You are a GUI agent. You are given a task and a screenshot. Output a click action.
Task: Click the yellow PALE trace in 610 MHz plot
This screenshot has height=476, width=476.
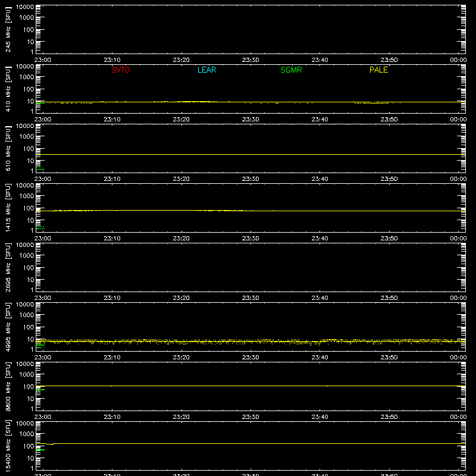[x=250, y=155]
